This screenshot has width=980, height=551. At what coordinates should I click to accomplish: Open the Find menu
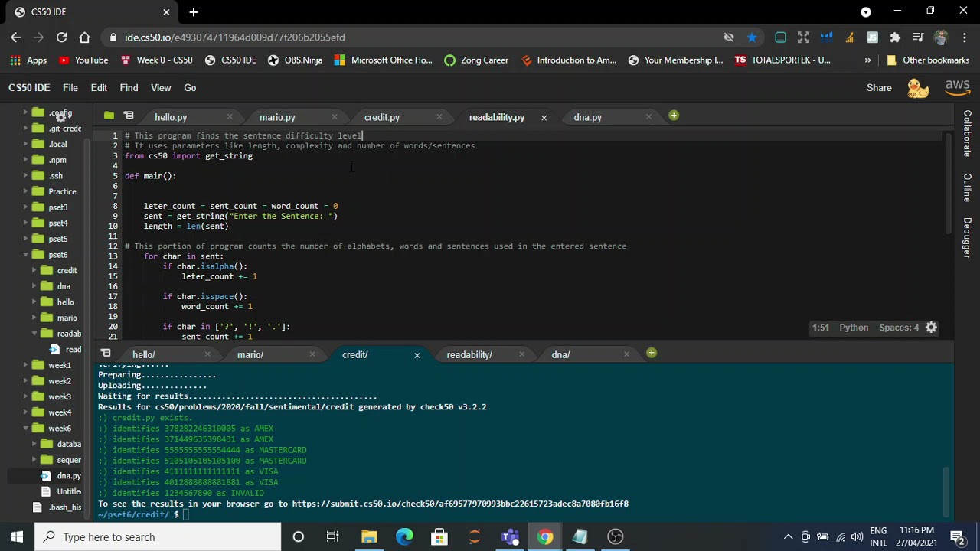click(129, 88)
